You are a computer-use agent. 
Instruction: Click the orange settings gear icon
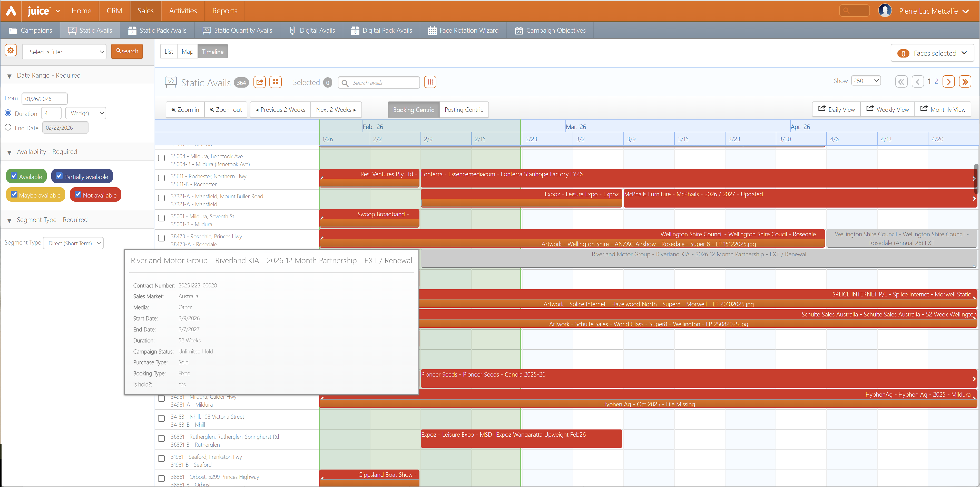tap(11, 51)
